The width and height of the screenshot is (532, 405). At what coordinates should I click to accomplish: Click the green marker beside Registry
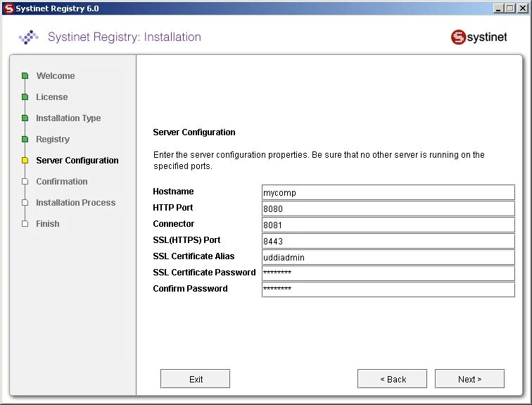(25, 139)
